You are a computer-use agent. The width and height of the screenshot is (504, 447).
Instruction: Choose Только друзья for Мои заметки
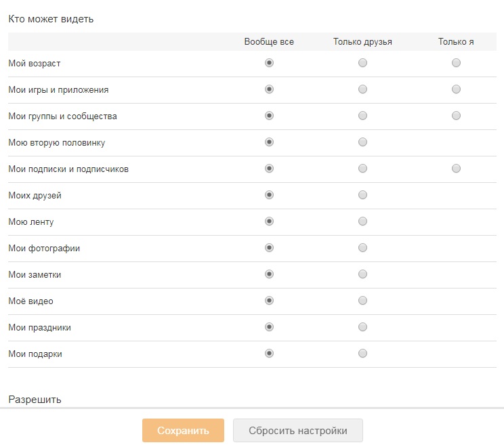pyautogui.click(x=362, y=274)
